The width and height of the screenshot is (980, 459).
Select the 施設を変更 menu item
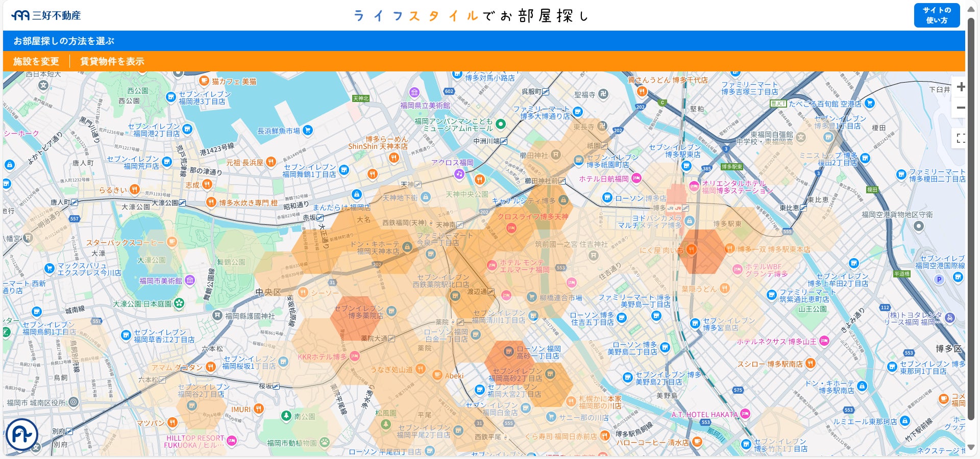[x=36, y=61]
